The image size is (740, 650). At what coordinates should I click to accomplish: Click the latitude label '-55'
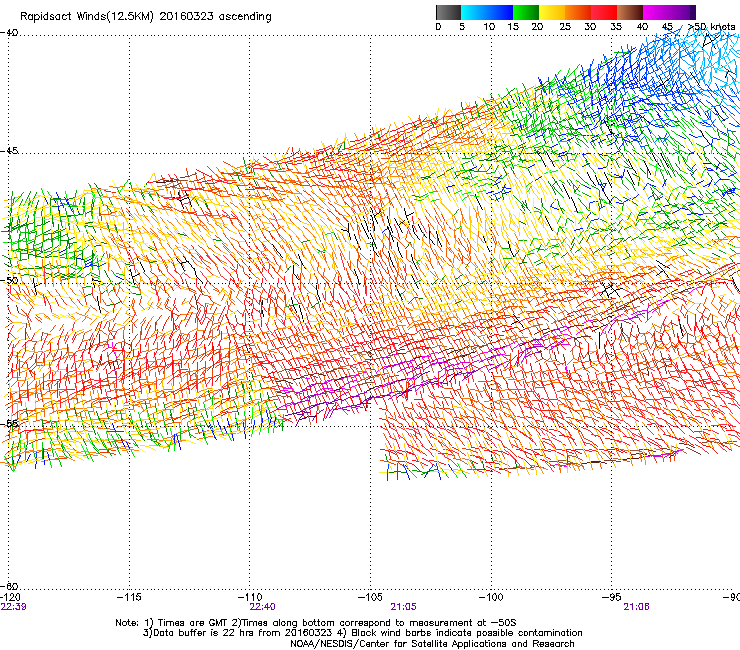[x=9, y=423]
